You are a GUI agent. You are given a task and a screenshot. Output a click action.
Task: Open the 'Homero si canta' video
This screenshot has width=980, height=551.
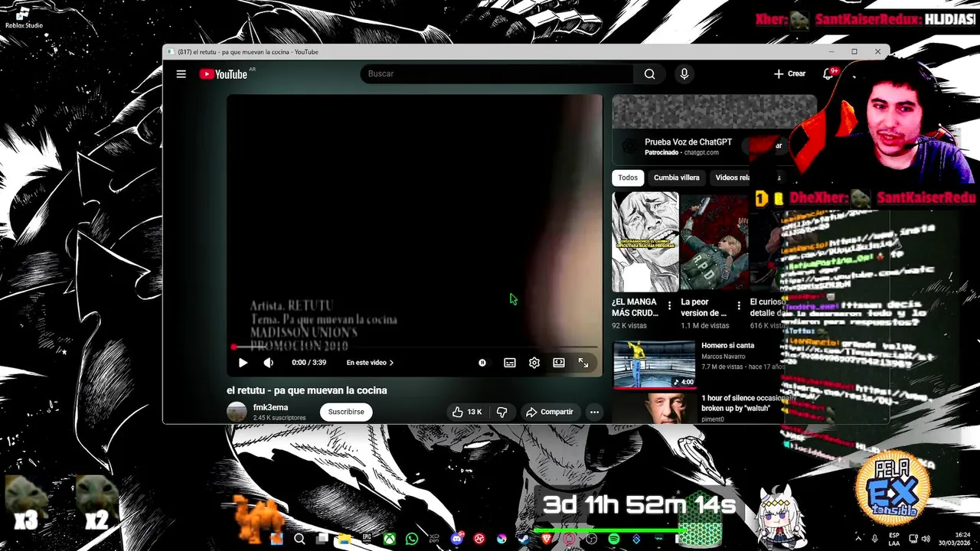tap(655, 364)
